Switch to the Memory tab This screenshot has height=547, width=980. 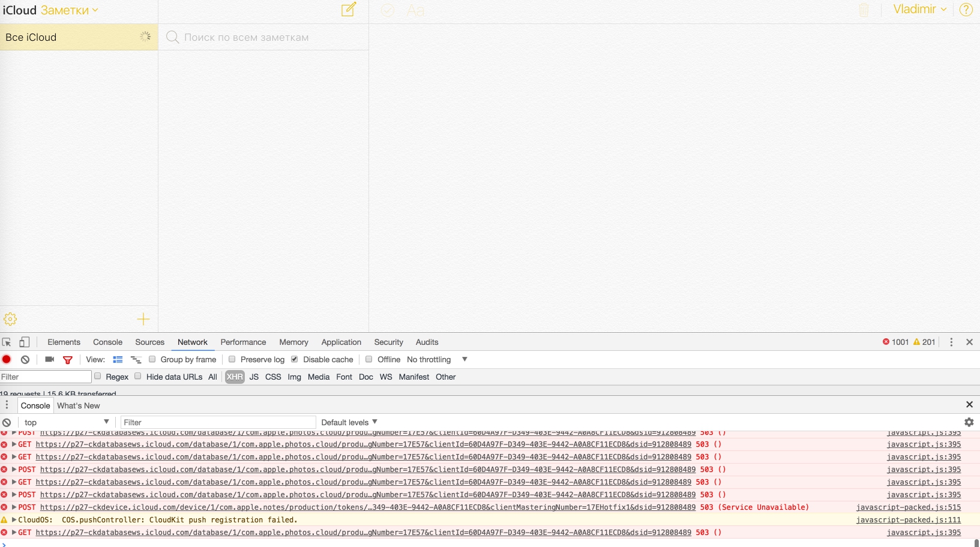point(293,342)
